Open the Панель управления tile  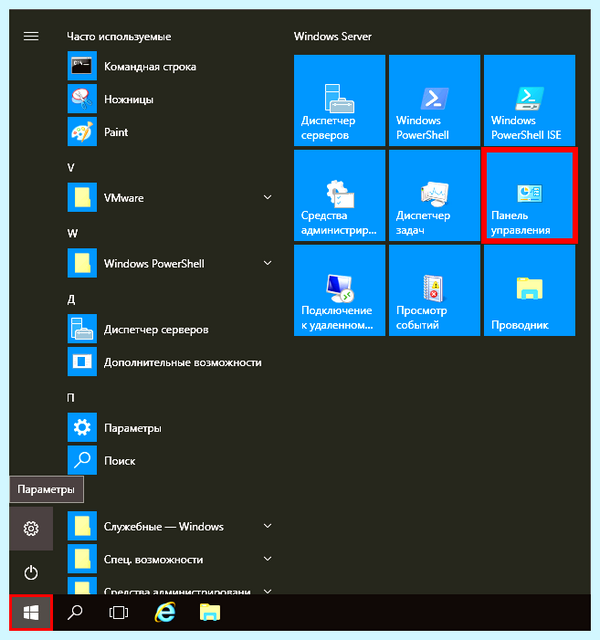tap(529, 196)
